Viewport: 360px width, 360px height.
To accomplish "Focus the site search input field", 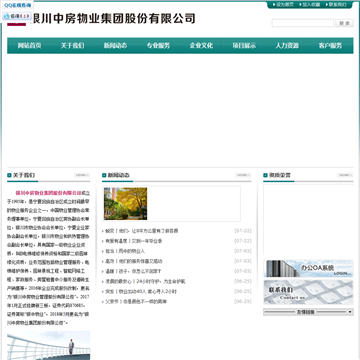I will (x=303, y=23).
